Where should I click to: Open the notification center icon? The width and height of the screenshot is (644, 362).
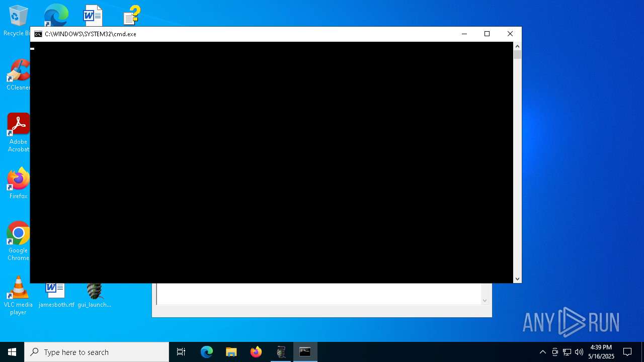pos(627,352)
